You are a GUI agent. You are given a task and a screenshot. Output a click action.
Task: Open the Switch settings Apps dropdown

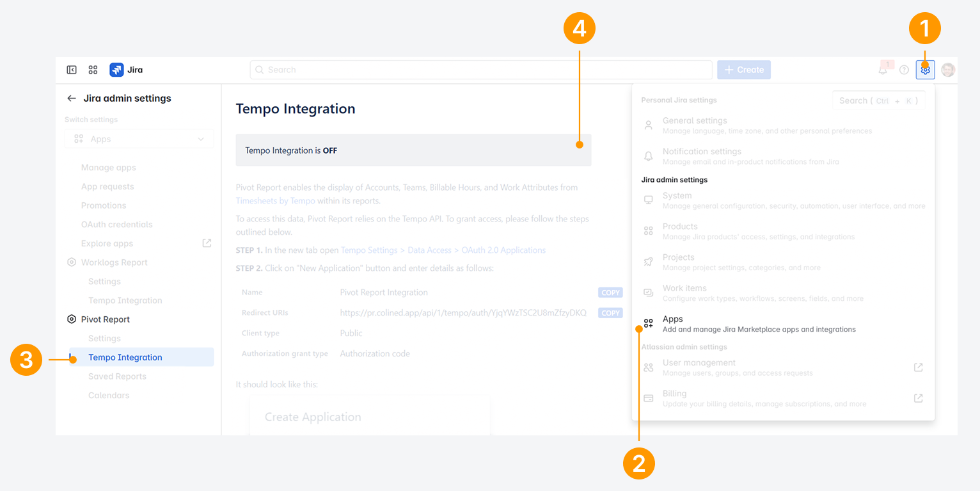point(139,139)
